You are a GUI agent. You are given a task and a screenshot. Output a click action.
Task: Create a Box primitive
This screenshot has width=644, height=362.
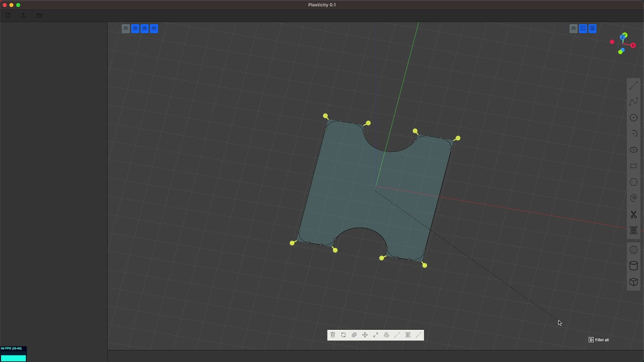point(633,282)
